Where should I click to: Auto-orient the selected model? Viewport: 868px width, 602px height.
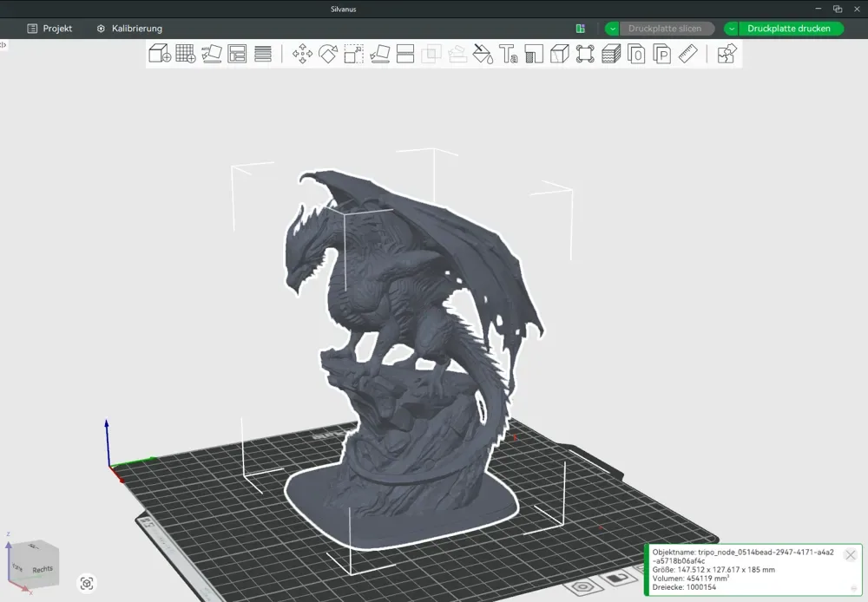coord(212,54)
